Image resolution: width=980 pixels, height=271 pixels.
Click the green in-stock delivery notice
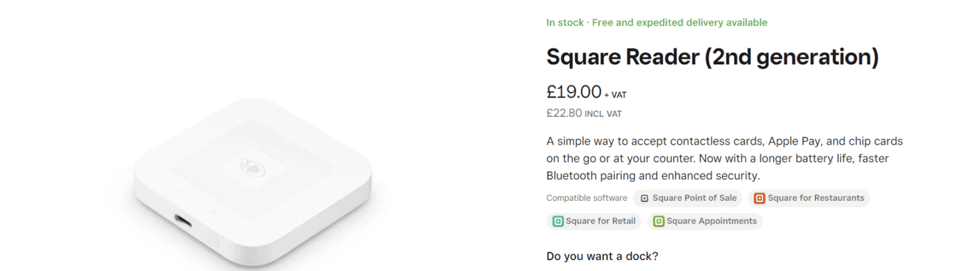point(657,23)
